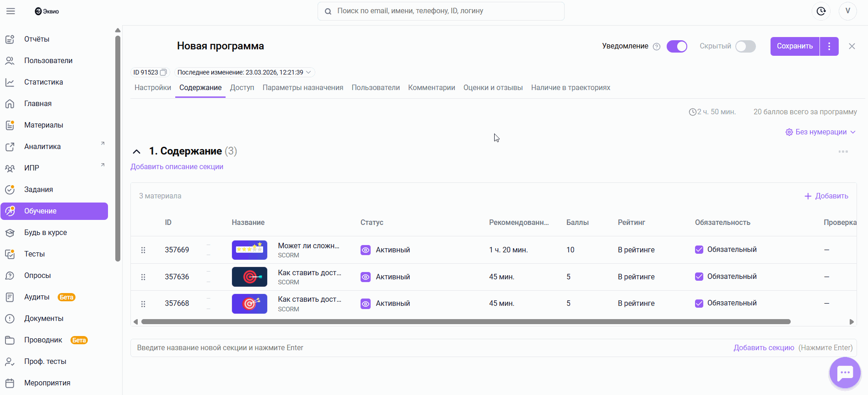
Task: Click drag handle of row 357669
Action: [143, 250]
